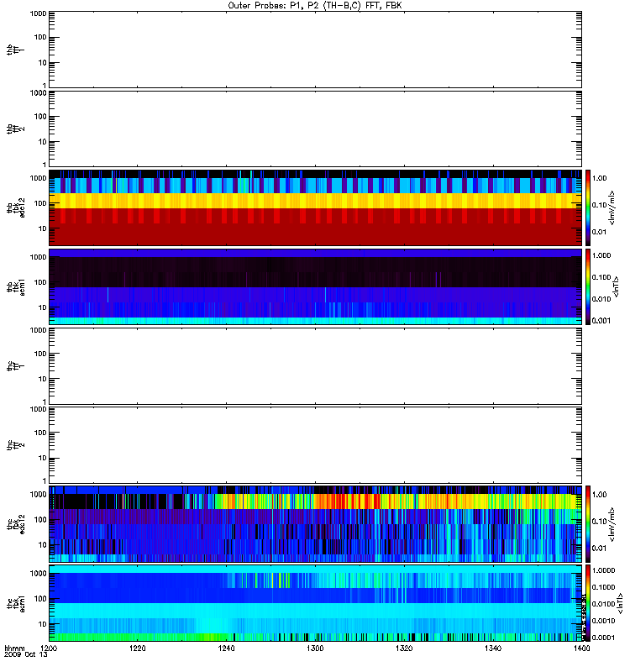Click the empty thb fff 2 plot panel
630x672 pixels.
click(x=315, y=129)
